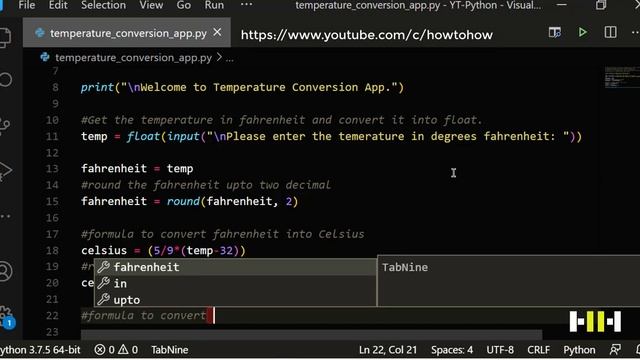Image resolution: width=640 pixels, height=360 pixels.
Task: Open the Explorer view in activity bar
Action: (x=5, y=38)
